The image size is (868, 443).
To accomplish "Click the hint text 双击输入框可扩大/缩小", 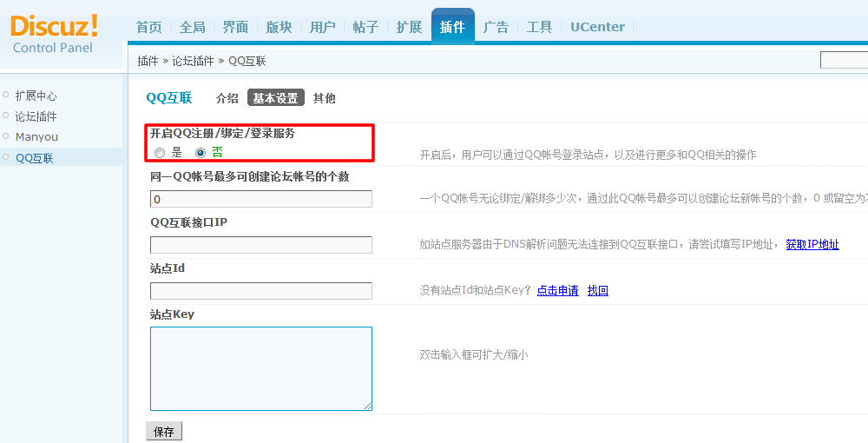I will 474,354.
